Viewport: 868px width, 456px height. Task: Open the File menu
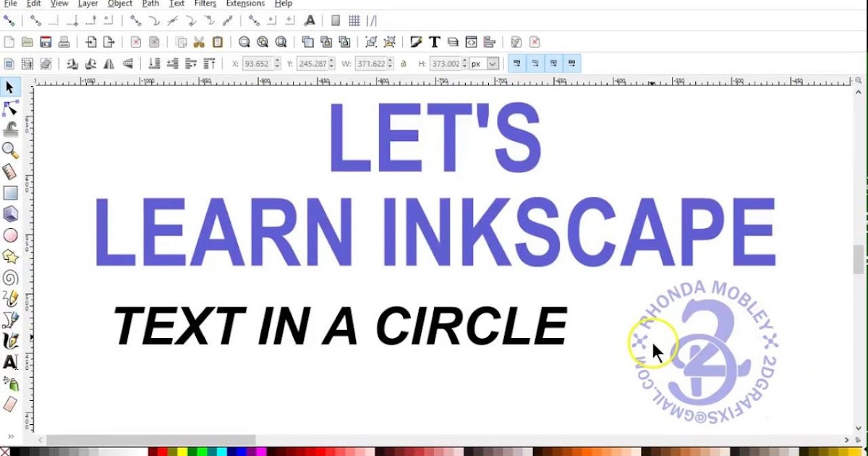10,4
